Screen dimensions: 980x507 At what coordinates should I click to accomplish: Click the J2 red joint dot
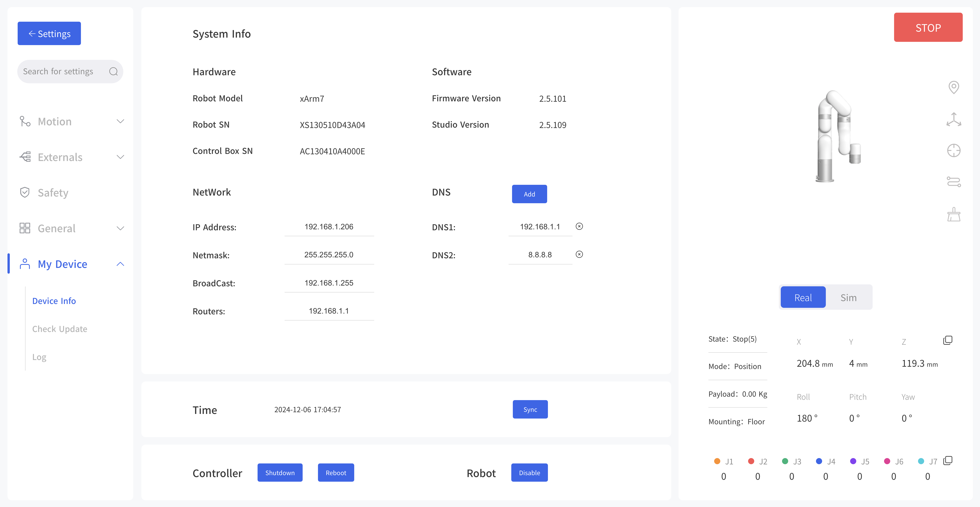click(x=751, y=461)
